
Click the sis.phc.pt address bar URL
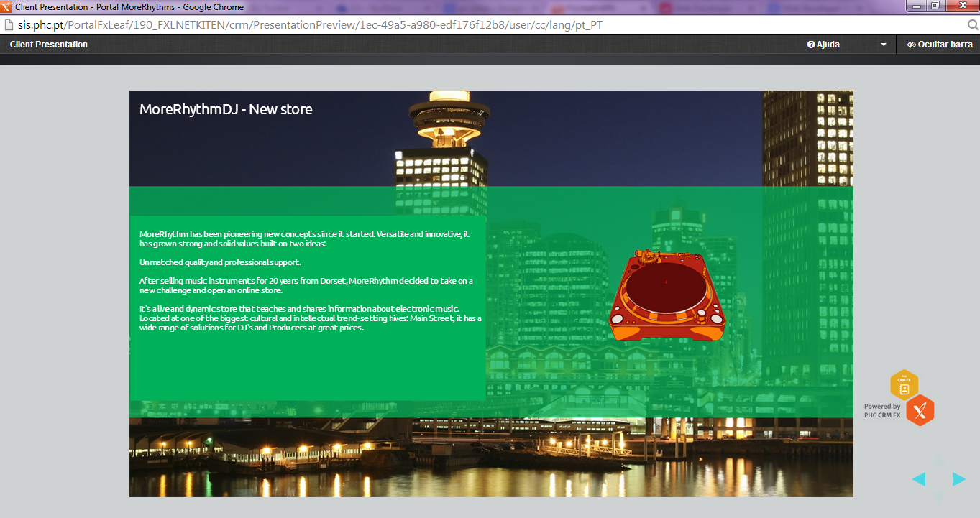point(311,24)
